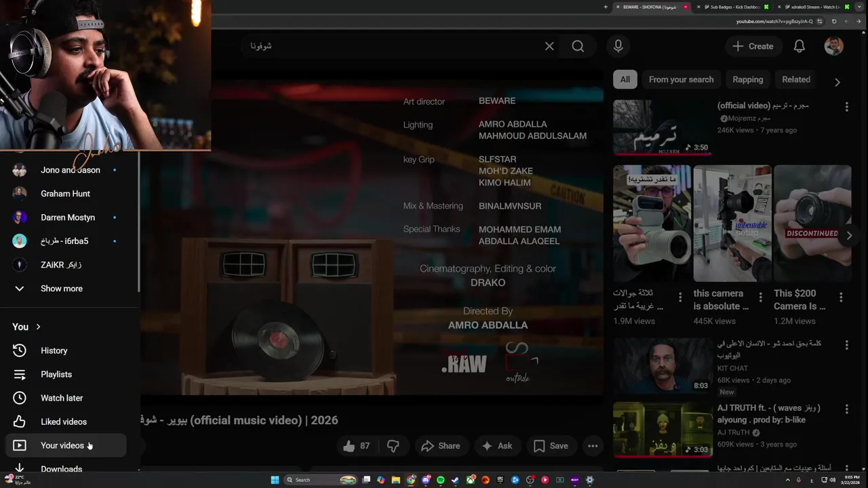Open the DISCONTINUED camera short thumbnail
This screenshot has width=868, height=488.
(812, 223)
